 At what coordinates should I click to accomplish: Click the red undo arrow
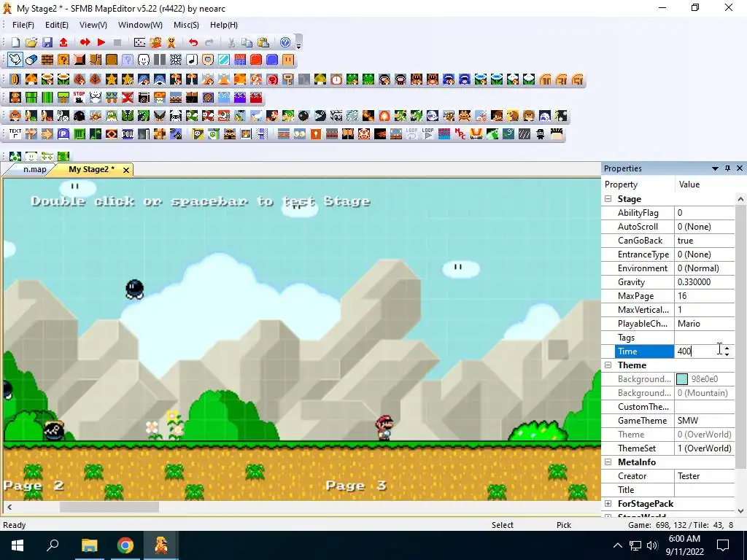(193, 42)
